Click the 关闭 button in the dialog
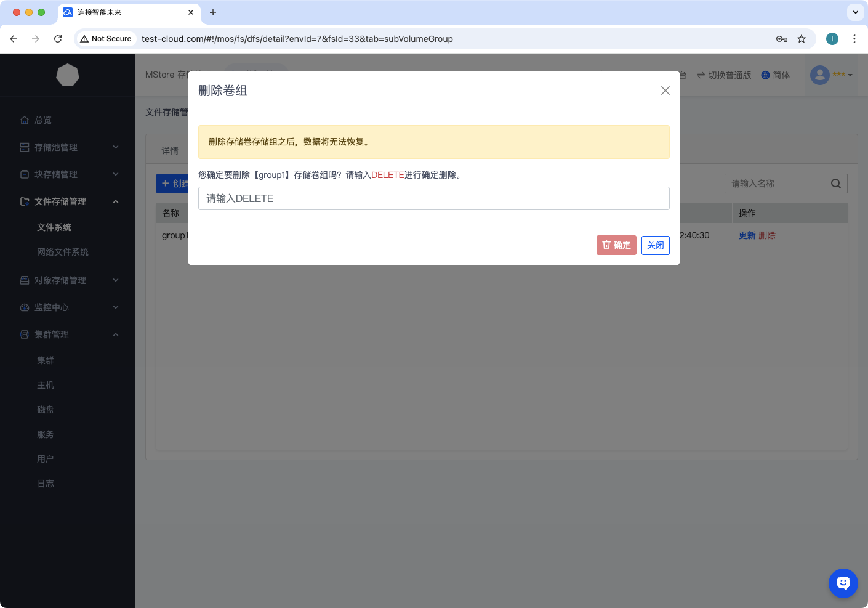868x608 pixels. 655,245
